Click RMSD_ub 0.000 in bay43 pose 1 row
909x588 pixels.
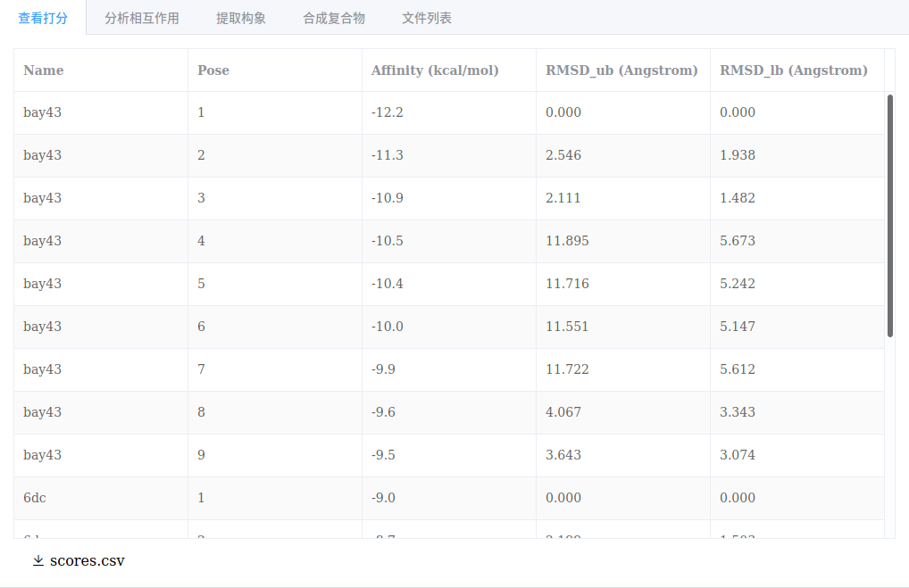[x=563, y=112]
